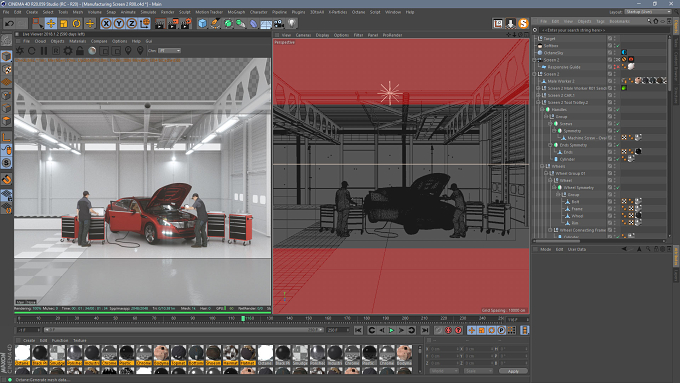Open Edit Render Settings icon
Viewport: 680px width, 383px height.
186,23
